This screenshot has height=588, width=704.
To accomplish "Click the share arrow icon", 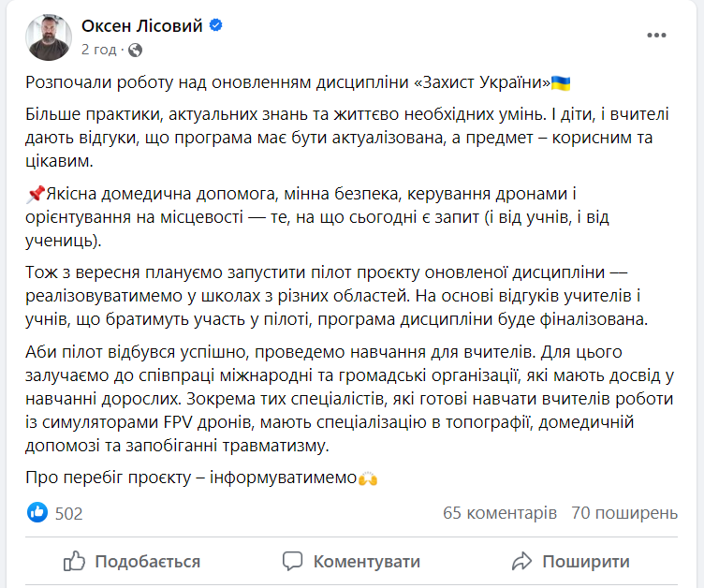I will 522,562.
